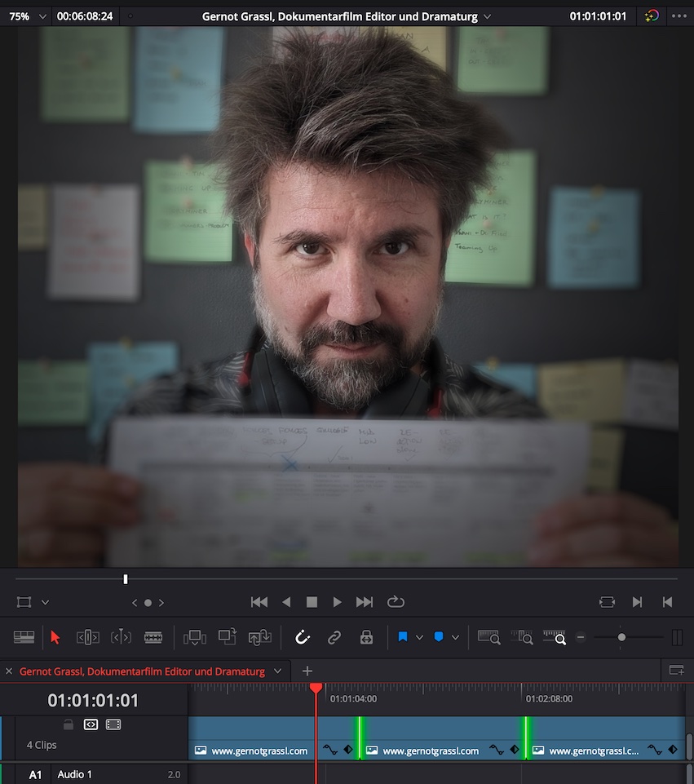Expand the timeline name dropdown in viewer header
The image size is (694, 784).
click(x=488, y=16)
